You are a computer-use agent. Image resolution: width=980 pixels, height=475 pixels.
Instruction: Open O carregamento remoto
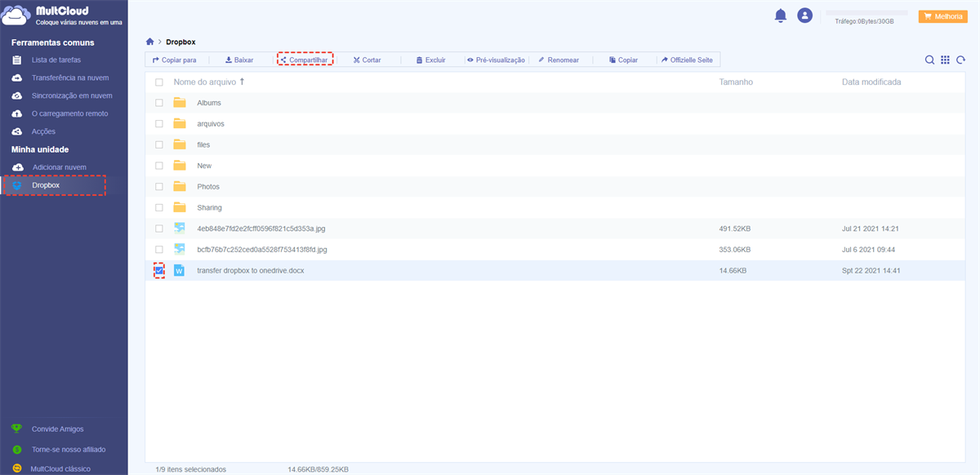(x=69, y=113)
